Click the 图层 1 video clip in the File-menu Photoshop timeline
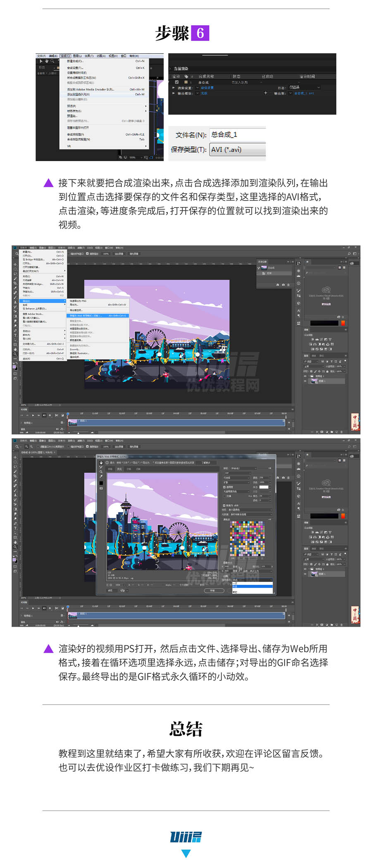Screen dimensions: 372x868 [176, 422]
